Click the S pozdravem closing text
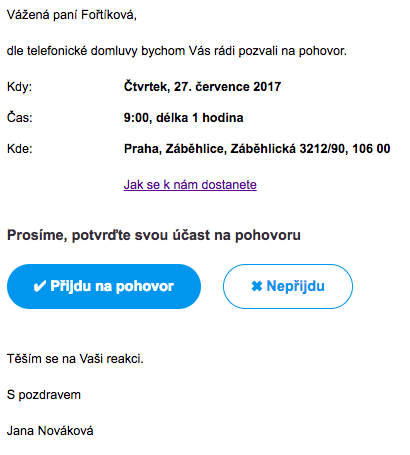 [x=44, y=395]
